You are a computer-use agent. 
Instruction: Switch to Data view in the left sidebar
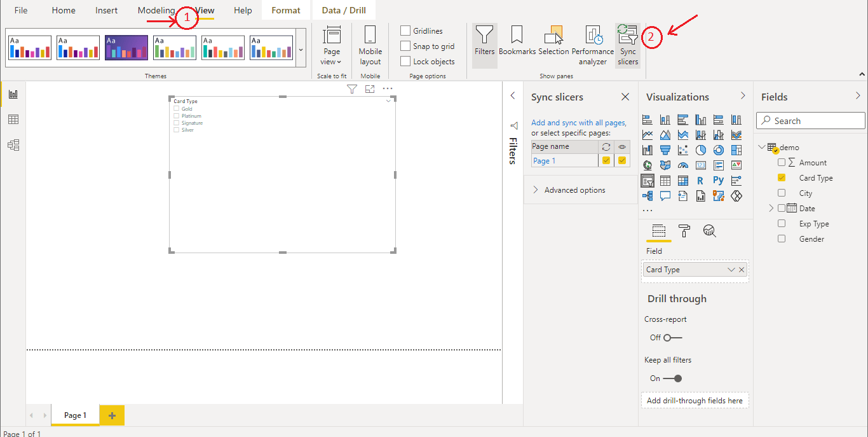[13, 119]
